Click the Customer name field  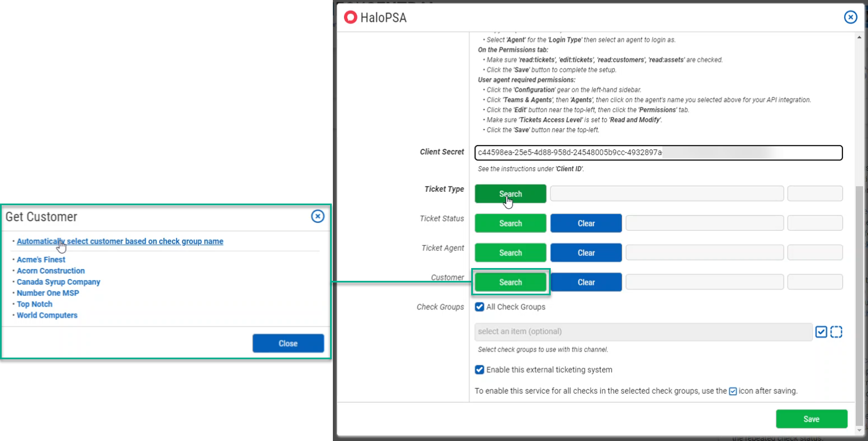[x=705, y=282]
